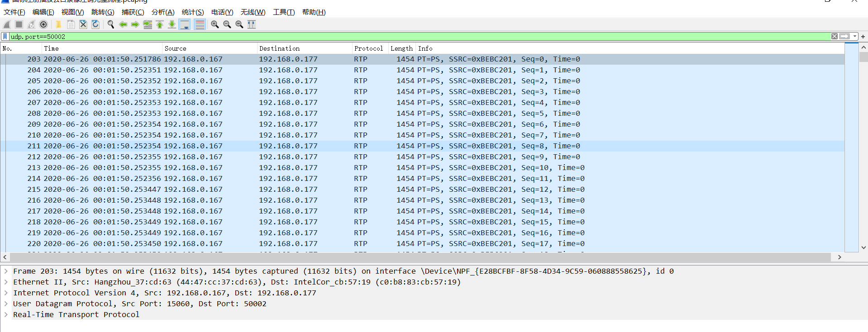Restart the current capture
This screenshot has width=868, height=332.
(x=31, y=24)
